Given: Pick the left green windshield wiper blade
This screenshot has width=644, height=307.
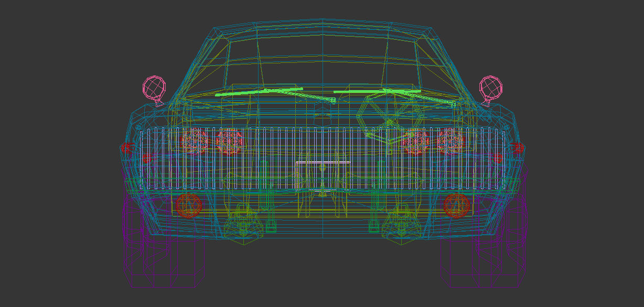Looking at the screenshot, I should [260, 92].
